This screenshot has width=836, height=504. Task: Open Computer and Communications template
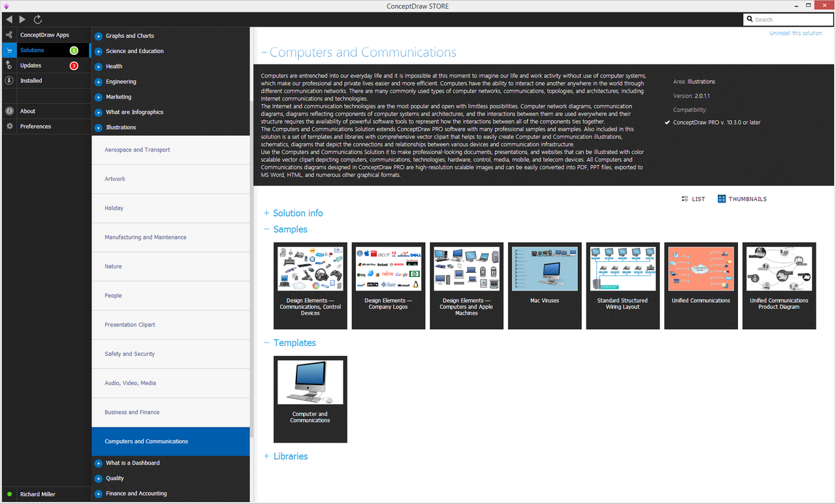(310, 400)
